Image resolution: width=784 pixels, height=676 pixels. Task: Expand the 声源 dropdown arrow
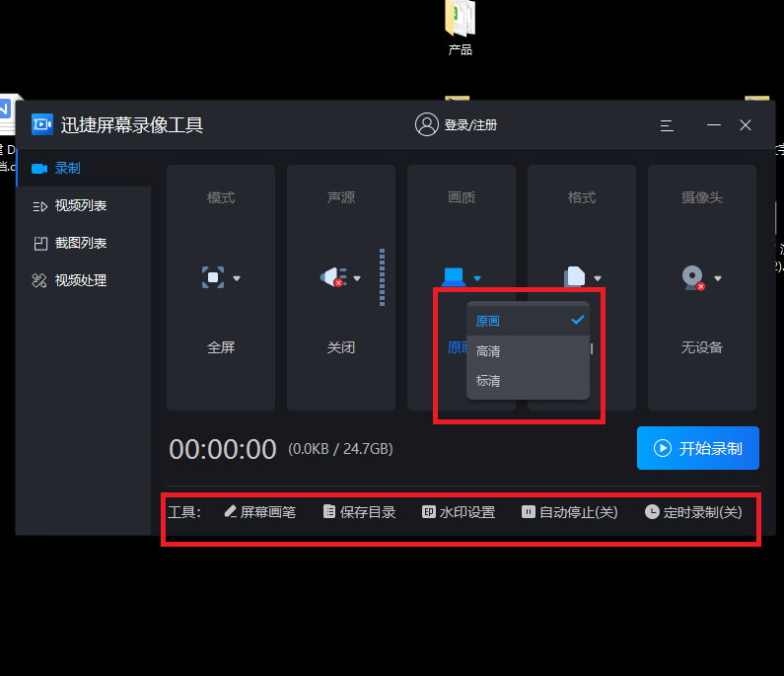click(x=357, y=278)
